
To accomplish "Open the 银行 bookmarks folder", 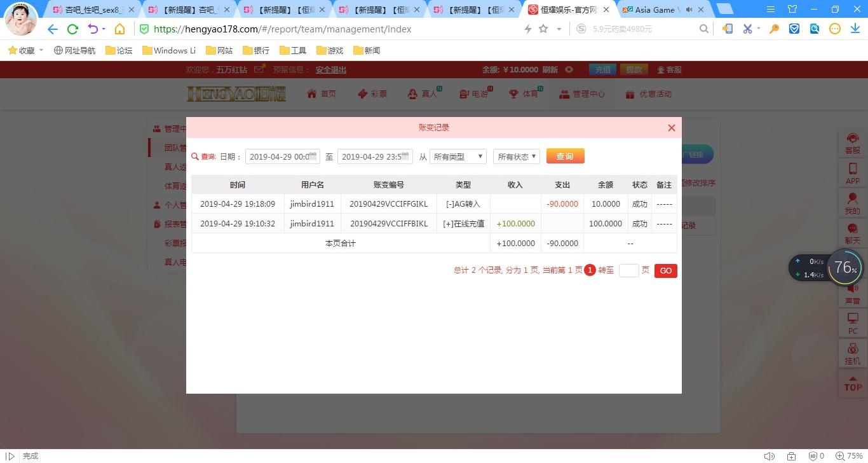I will click(x=256, y=50).
